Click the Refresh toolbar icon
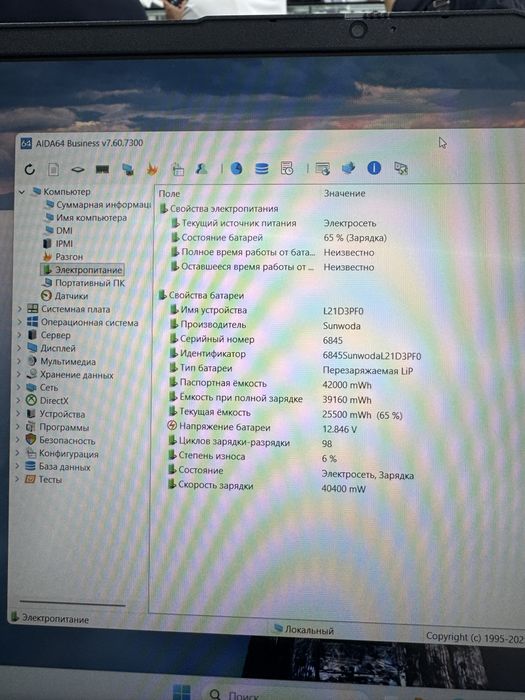The image size is (525, 700). coord(30,169)
